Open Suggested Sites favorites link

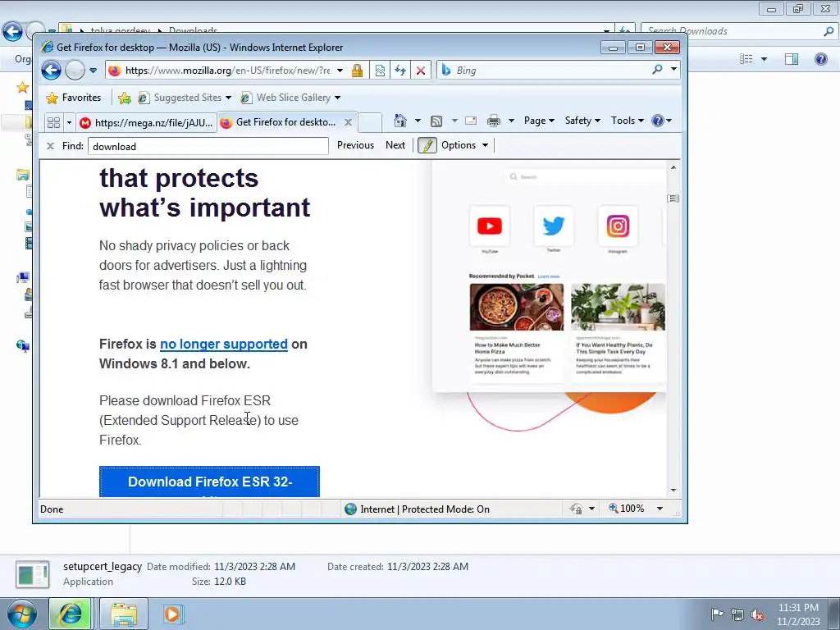[x=185, y=98]
